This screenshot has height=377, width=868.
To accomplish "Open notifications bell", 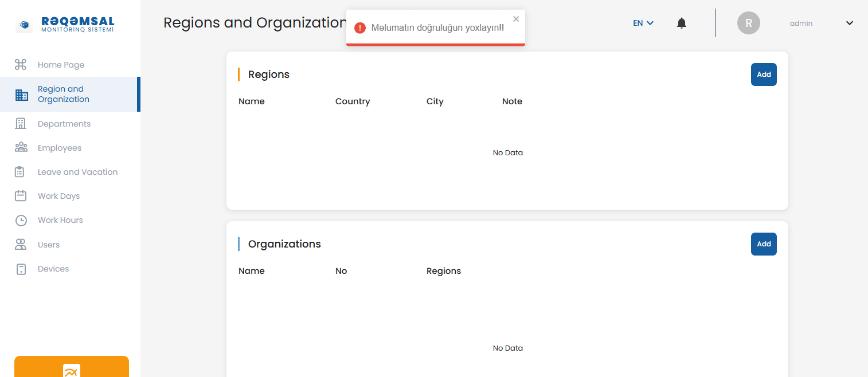I will pyautogui.click(x=681, y=23).
